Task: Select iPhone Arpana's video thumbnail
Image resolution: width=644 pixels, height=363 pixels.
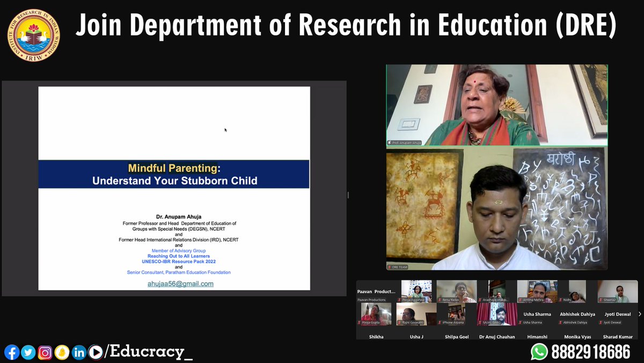Action: pos(457,314)
